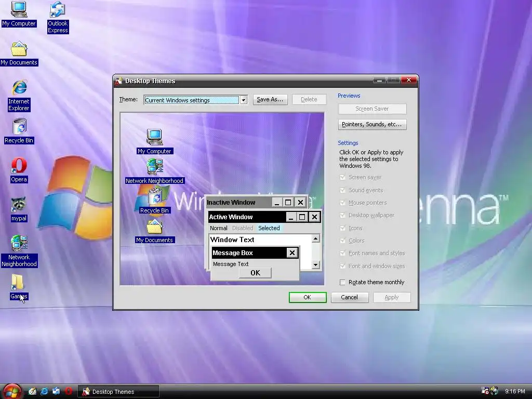The width and height of the screenshot is (532, 399).
Task: Click Desktop Themes title bar icon
Action: [x=118, y=81]
